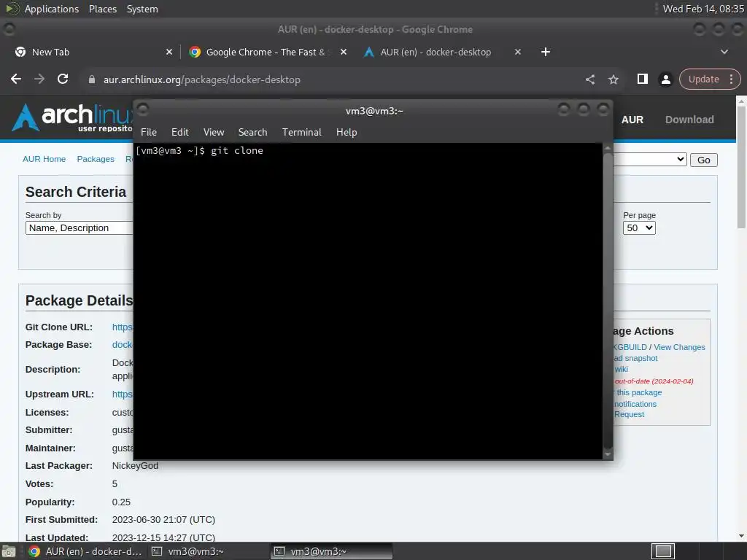This screenshot has width=747, height=560.
Task: Click the forward navigation arrow in Chrome
Action: click(x=39, y=79)
